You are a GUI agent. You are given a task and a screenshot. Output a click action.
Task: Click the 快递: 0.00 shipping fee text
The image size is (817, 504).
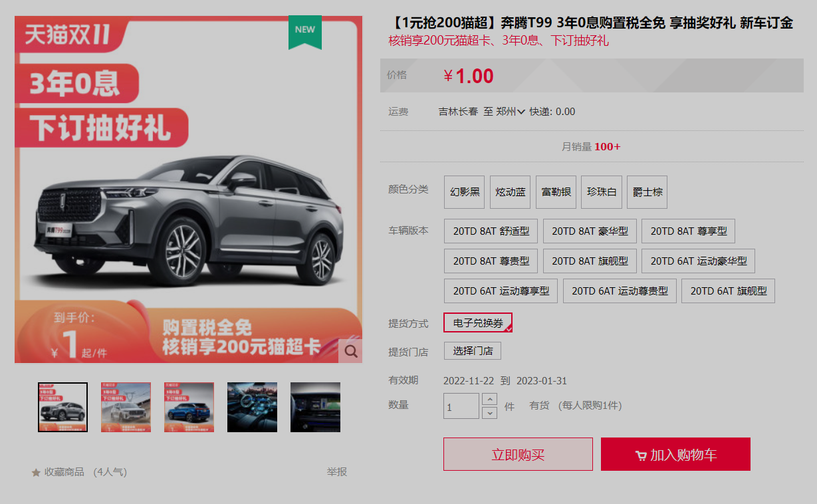tap(552, 112)
